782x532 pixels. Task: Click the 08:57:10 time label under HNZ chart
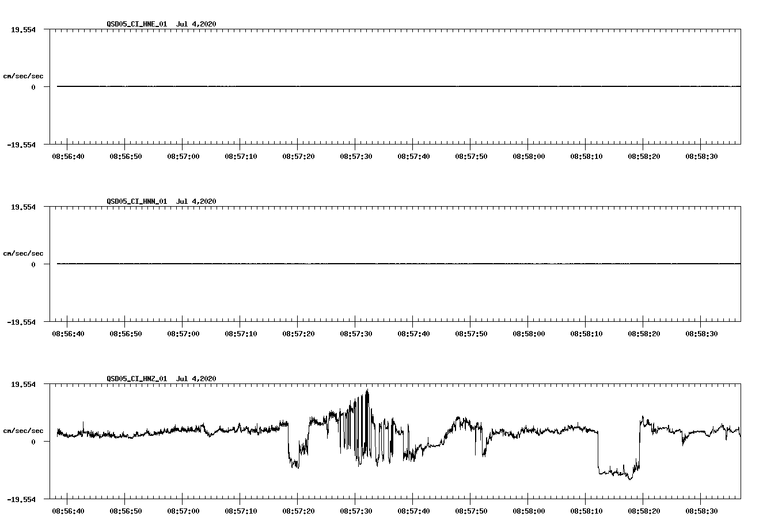pos(241,511)
